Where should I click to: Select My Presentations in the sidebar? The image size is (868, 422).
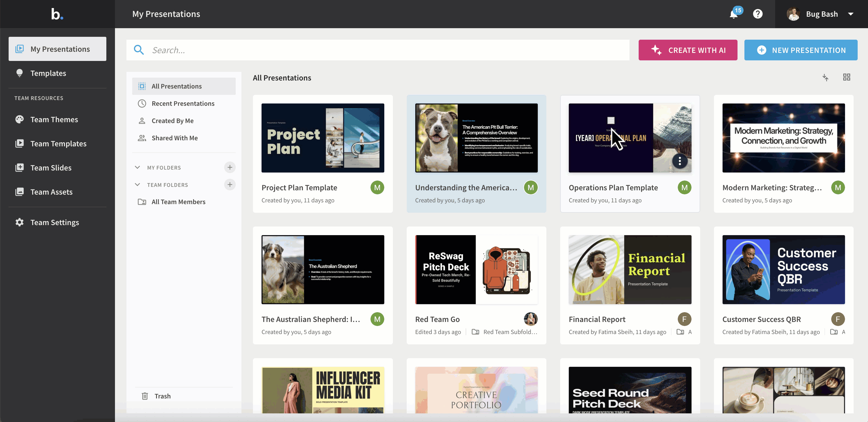tap(57, 49)
